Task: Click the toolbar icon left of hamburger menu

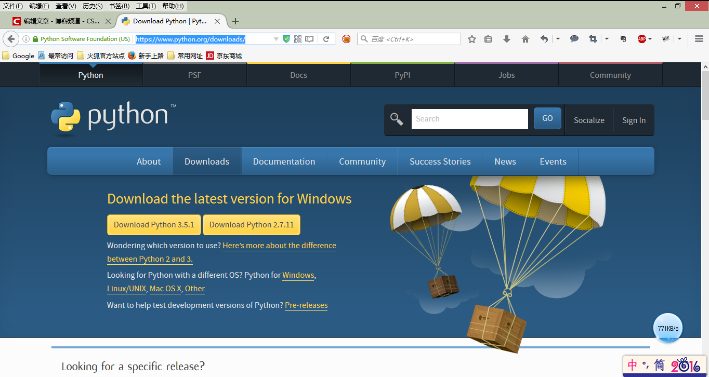Action: [x=666, y=39]
